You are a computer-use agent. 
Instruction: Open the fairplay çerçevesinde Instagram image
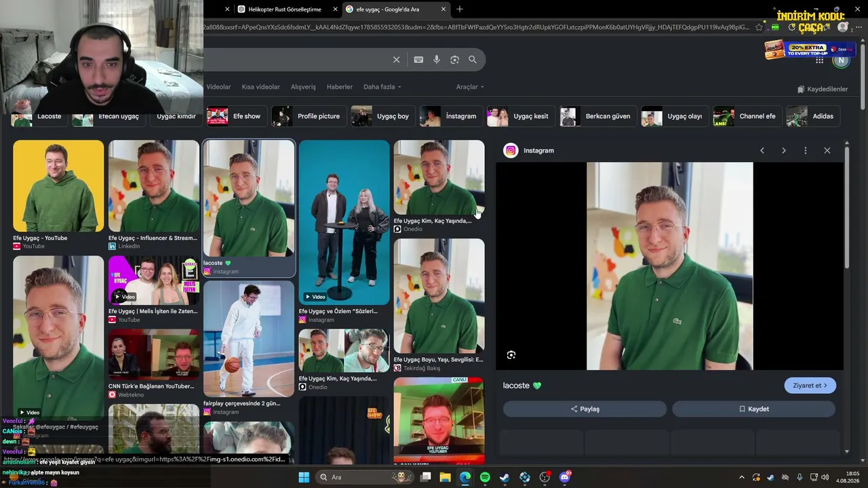pyautogui.click(x=249, y=339)
